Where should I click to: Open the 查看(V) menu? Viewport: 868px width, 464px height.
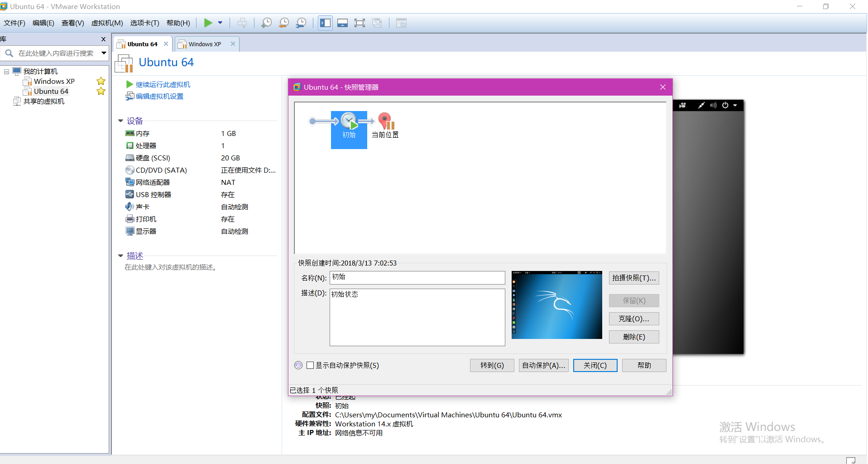coord(73,23)
